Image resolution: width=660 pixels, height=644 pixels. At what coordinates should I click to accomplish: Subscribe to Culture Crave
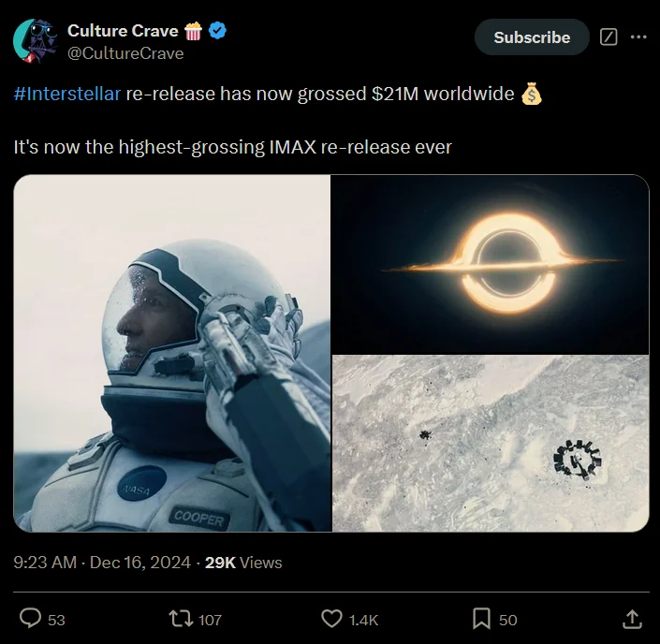point(532,37)
